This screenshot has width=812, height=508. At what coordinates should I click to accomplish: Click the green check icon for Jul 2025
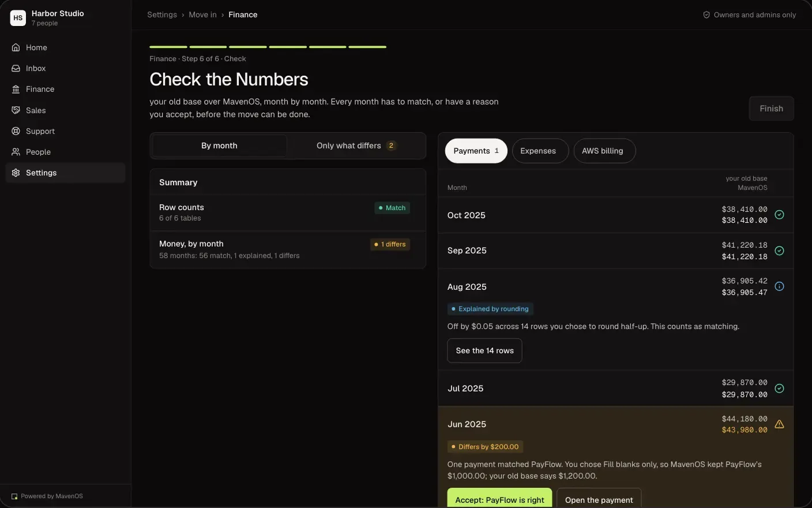pos(779,389)
